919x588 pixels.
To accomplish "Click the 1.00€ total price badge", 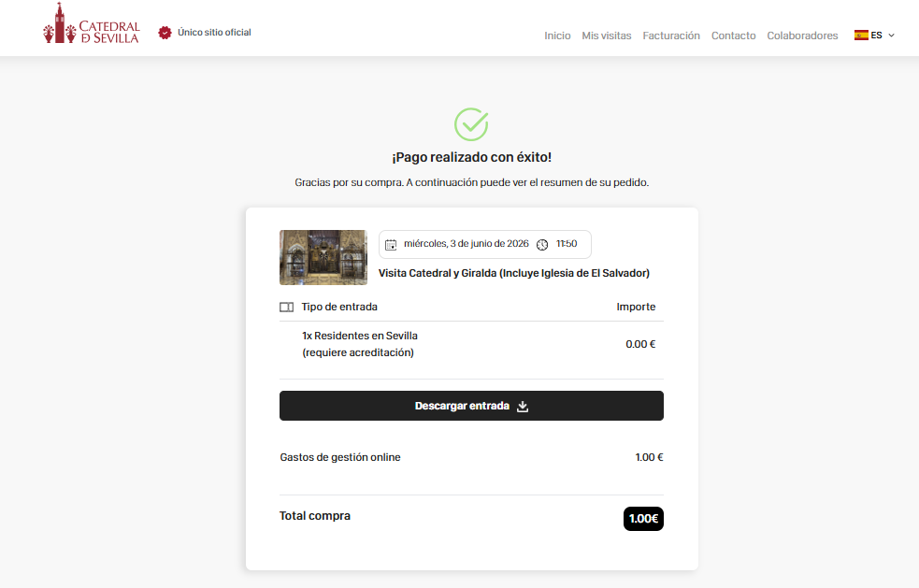I will pyautogui.click(x=643, y=519).
